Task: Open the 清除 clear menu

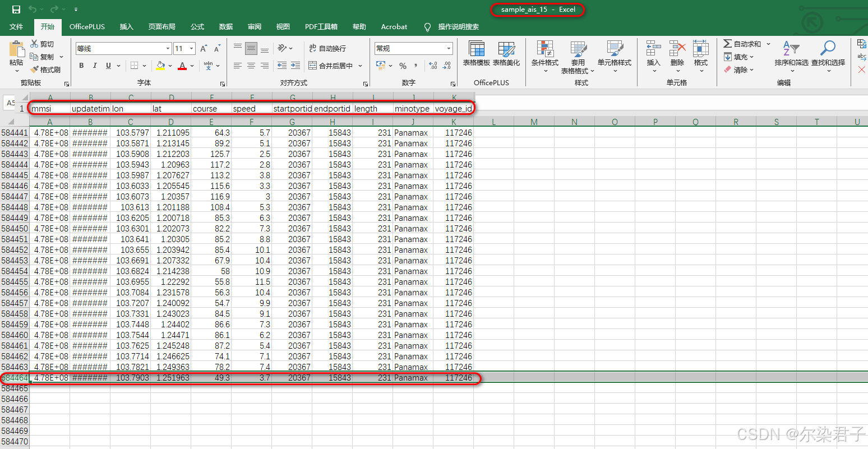Action: pos(739,70)
